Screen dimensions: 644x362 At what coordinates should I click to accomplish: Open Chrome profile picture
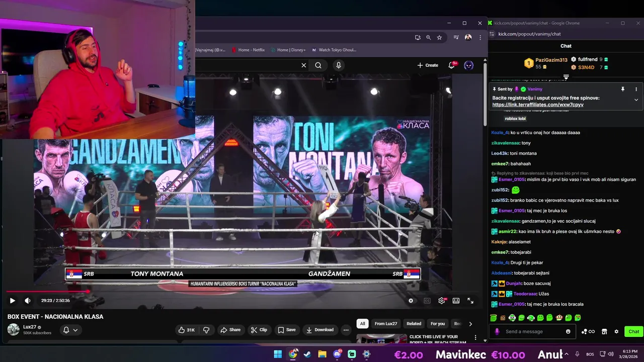tap(468, 37)
